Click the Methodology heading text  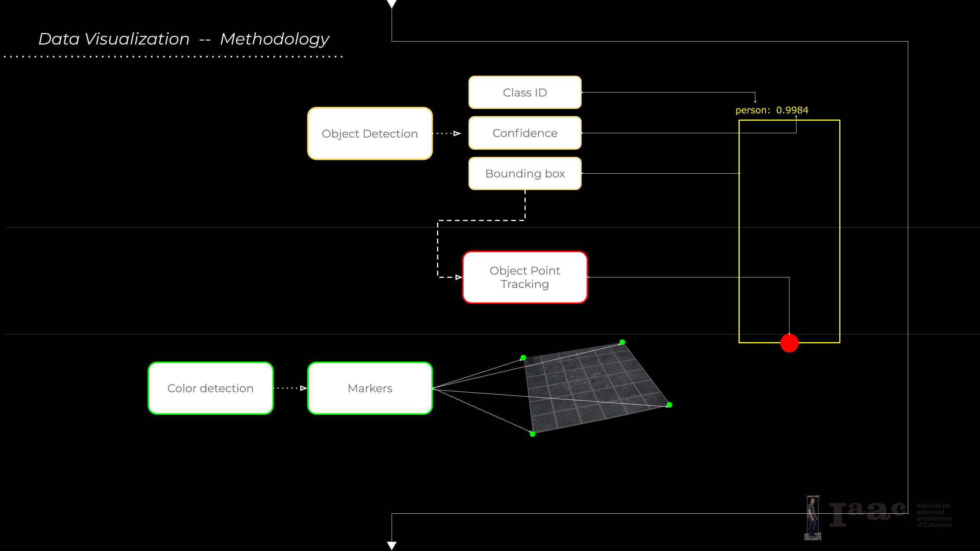[275, 39]
